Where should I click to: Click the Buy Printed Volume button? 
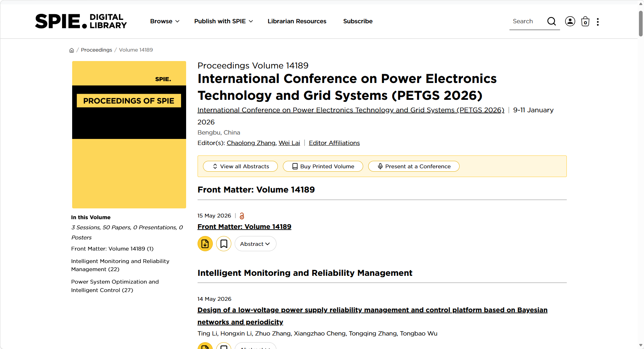tap(323, 166)
